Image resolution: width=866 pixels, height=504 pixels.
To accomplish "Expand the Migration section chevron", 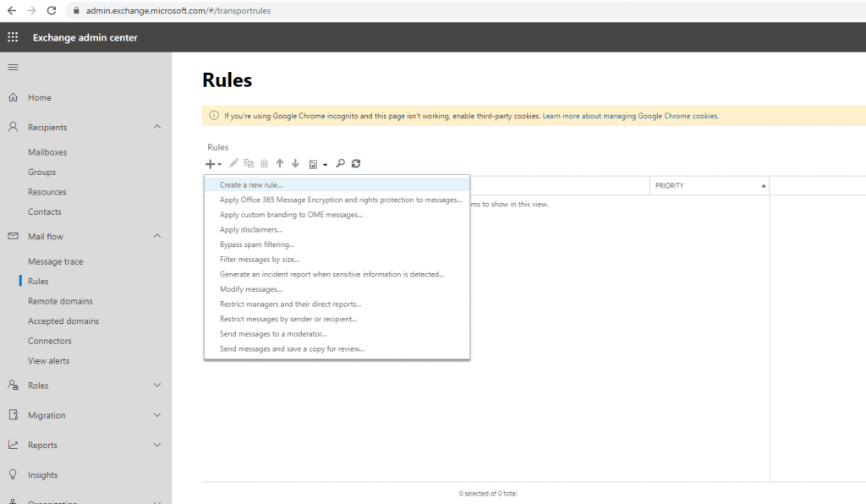I will coord(157,415).
